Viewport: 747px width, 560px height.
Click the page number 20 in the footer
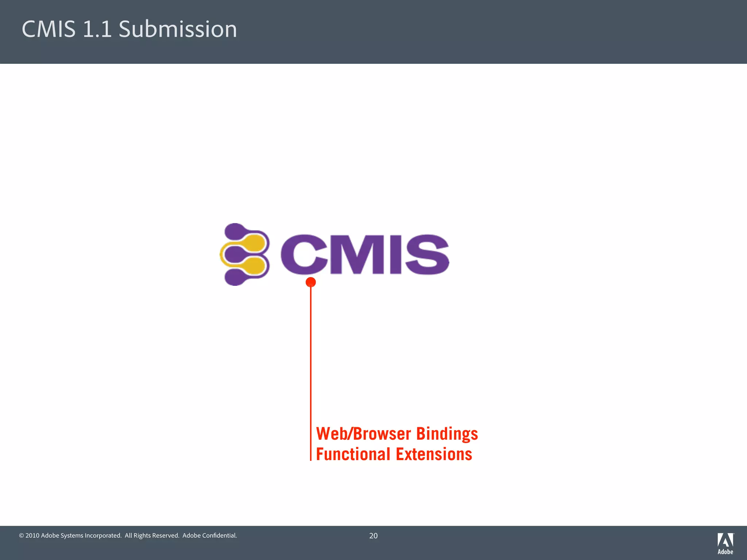pyautogui.click(x=373, y=536)
